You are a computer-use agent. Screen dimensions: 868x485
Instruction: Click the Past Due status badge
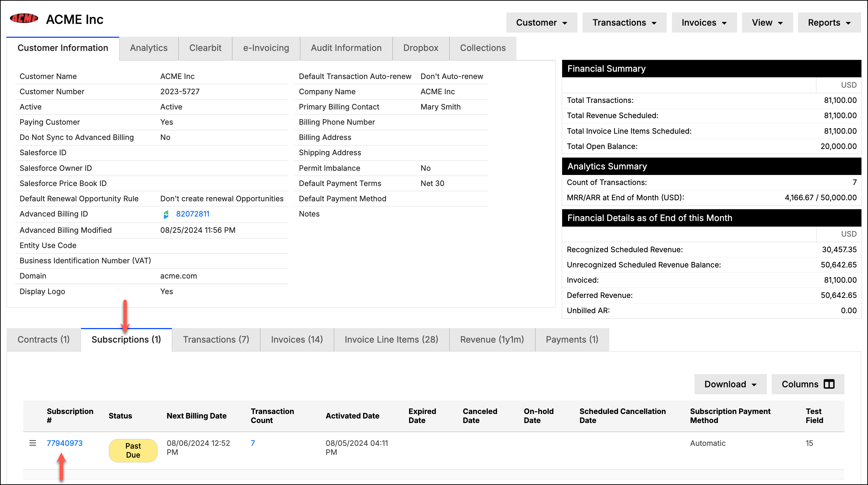click(x=133, y=450)
